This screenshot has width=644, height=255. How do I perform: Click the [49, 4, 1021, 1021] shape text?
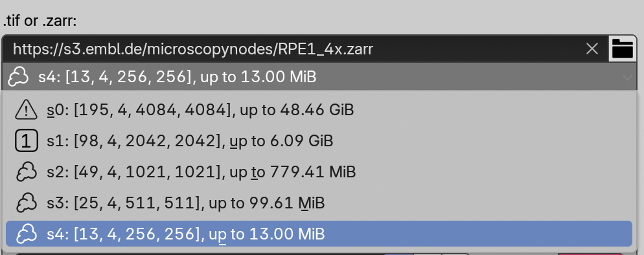(148, 173)
